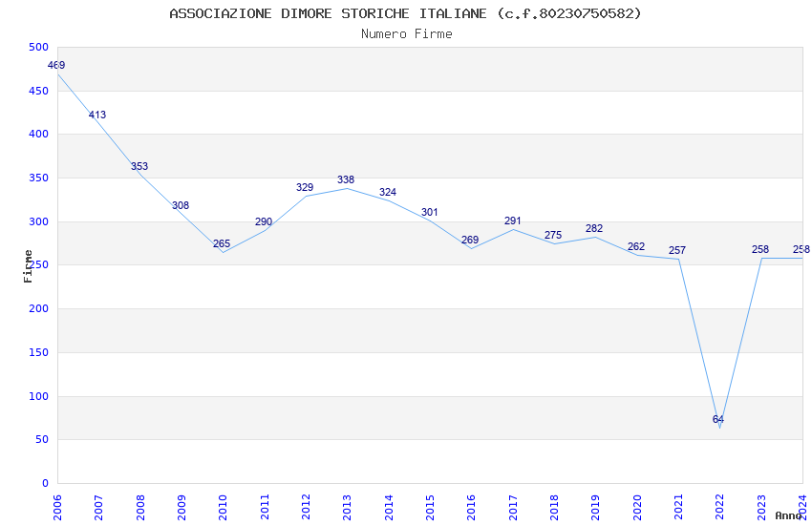This screenshot has width=812, height=525.
Task: Click the 2022 year axis label
Action: pos(719,507)
